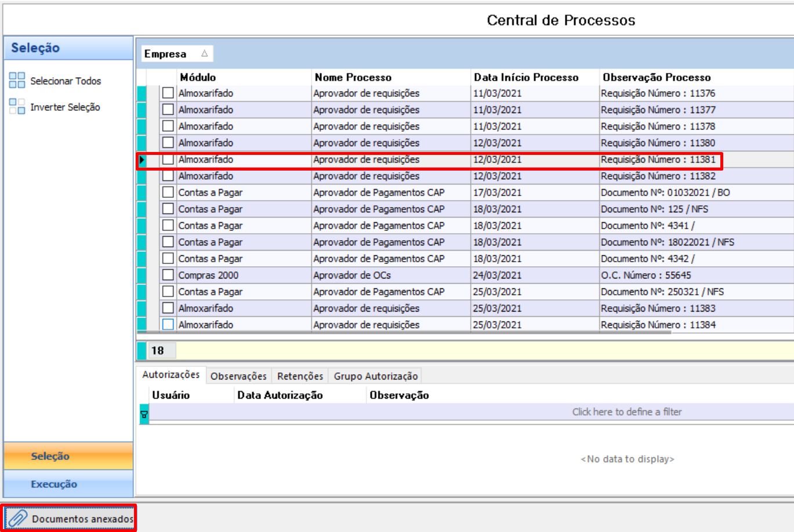Click the Inverter Seleção grid icon
Image resolution: width=794 pixels, height=532 pixels.
pyautogui.click(x=17, y=107)
